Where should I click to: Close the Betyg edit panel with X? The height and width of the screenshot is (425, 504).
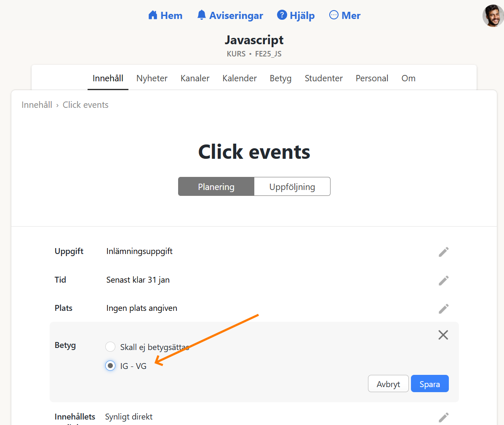[x=443, y=335]
